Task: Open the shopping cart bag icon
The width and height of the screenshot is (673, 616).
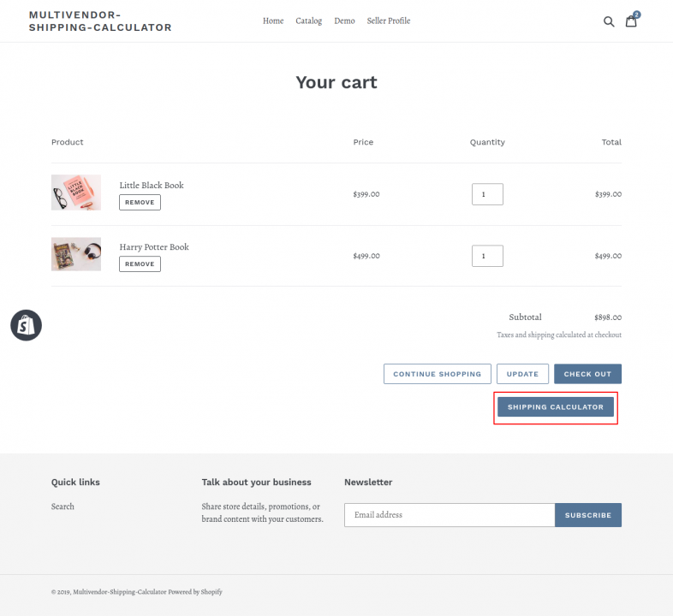Action: coord(631,21)
